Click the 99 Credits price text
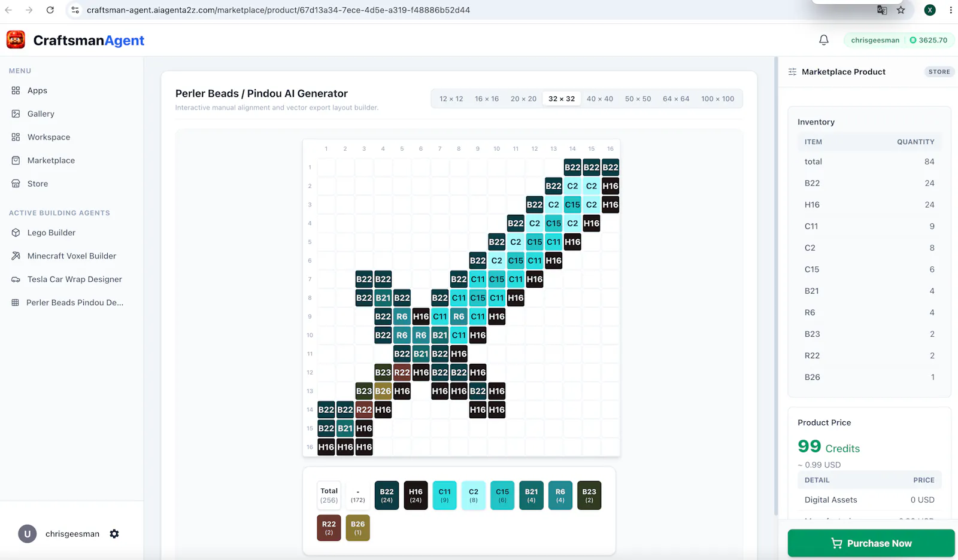 pos(829,447)
